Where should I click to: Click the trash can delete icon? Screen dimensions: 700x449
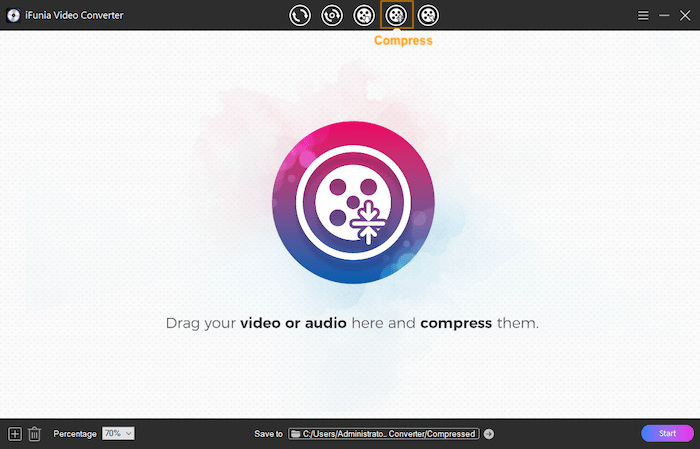(35, 434)
